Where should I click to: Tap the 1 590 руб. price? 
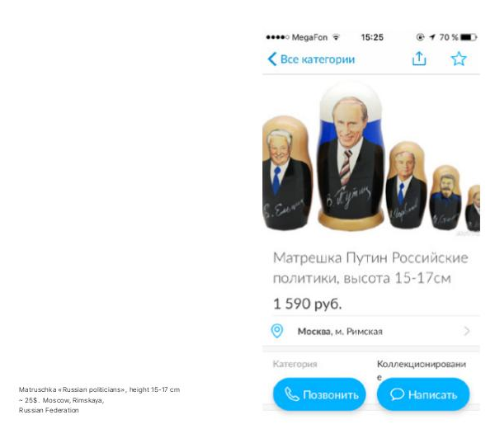(x=307, y=304)
